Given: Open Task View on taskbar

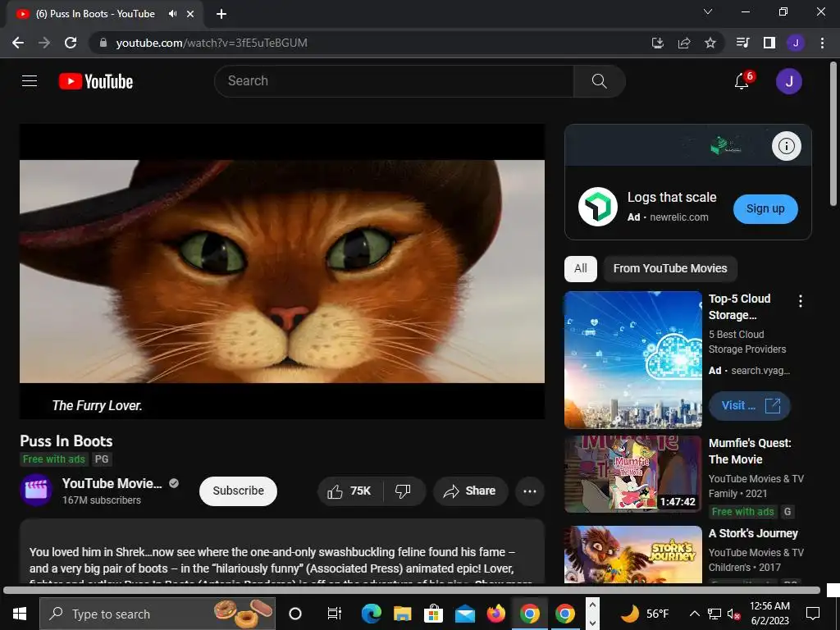Looking at the screenshot, I should [x=335, y=614].
